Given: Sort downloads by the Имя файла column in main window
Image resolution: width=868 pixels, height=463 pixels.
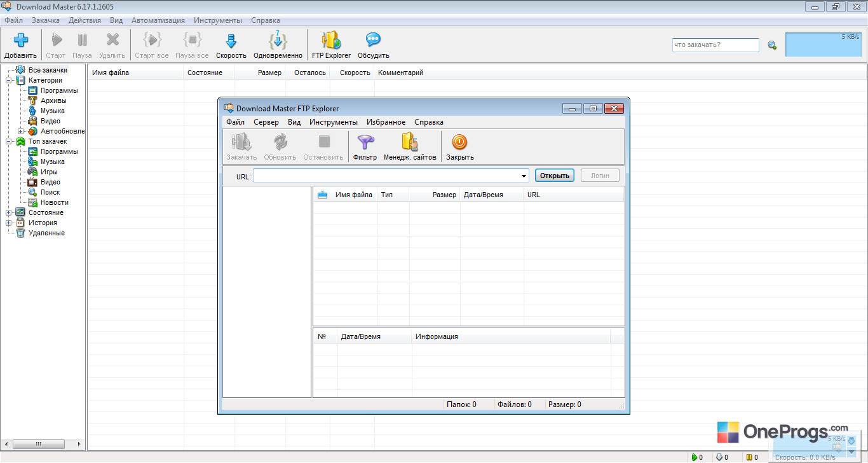Looking at the screenshot, I should point(135,73).
